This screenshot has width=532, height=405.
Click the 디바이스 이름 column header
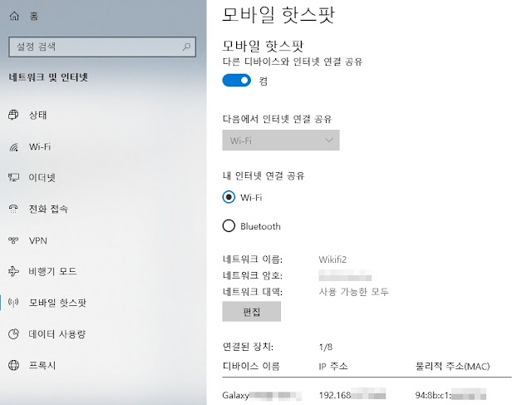click(251, 366)
